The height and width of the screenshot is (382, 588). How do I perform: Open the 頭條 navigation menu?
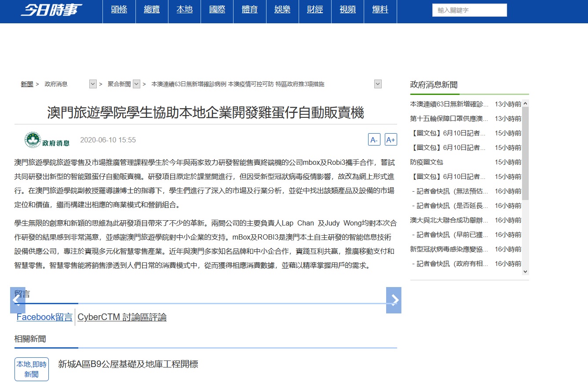[x=119, y=10]
